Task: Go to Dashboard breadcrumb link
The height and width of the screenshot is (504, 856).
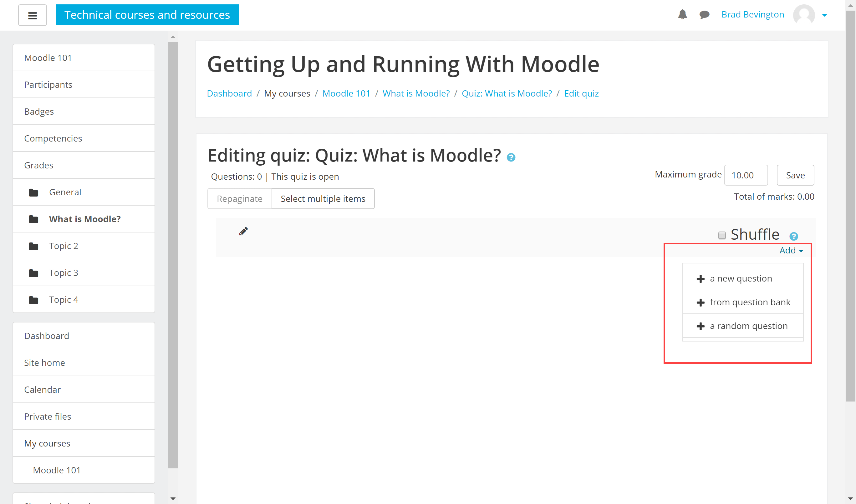Action: (x=229, y=93)
